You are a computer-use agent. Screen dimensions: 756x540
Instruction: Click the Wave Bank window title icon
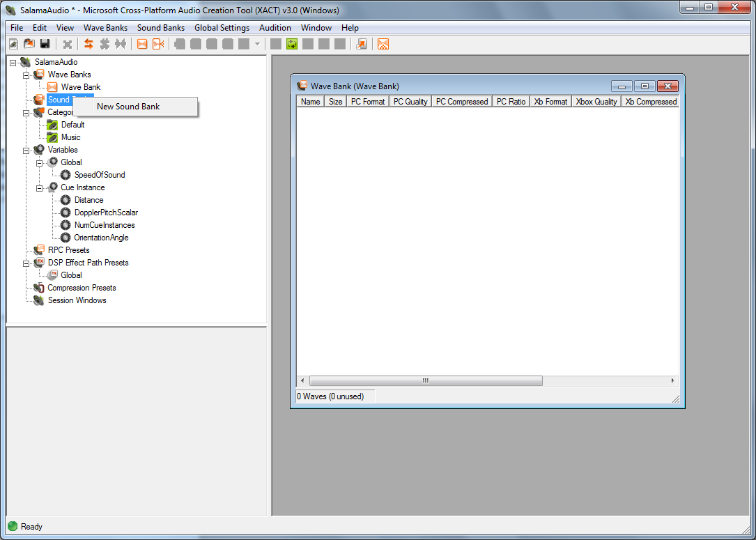coord(302,86)
